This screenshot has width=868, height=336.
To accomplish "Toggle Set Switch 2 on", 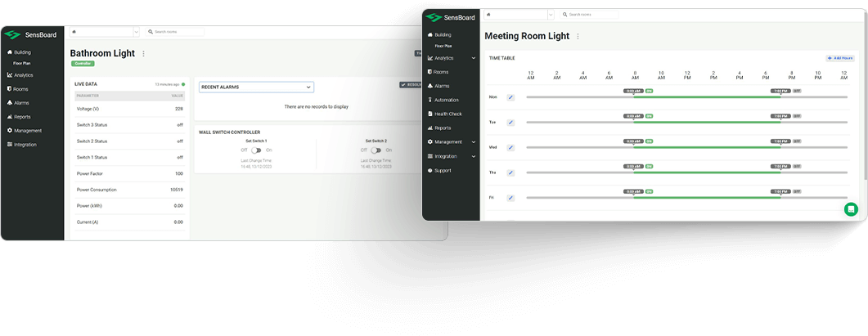I will tap(376, 150).
